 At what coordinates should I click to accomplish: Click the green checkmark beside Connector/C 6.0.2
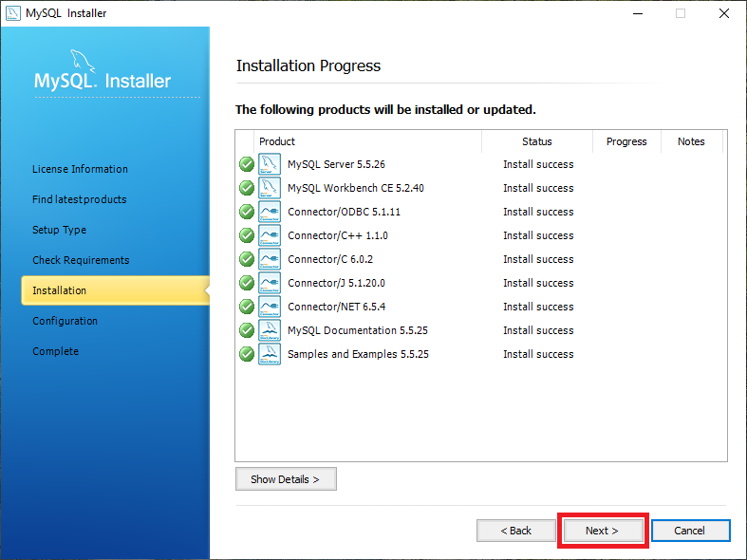[x=246, y=259]
